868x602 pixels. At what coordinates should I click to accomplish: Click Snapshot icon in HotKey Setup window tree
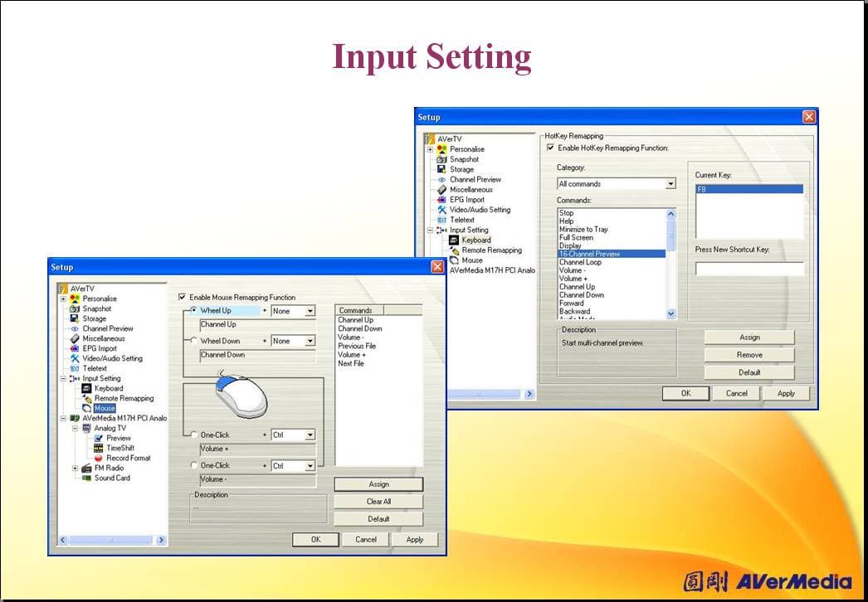pyautogui.click(x=441, y=159)
